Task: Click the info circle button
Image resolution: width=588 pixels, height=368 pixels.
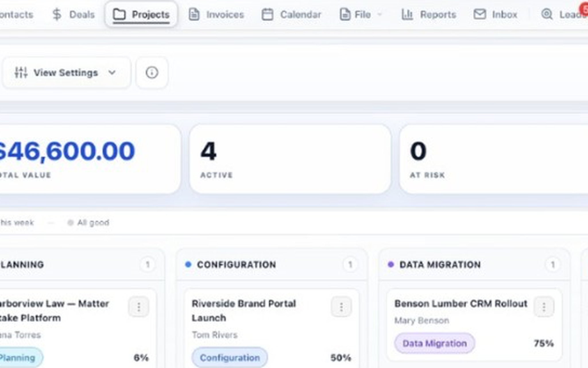Action: click(x=152, y=72)
